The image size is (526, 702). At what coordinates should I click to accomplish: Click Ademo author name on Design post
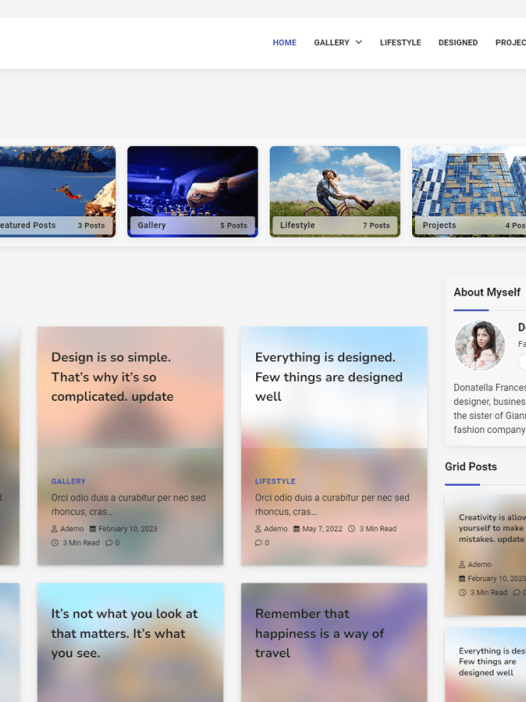72,529
